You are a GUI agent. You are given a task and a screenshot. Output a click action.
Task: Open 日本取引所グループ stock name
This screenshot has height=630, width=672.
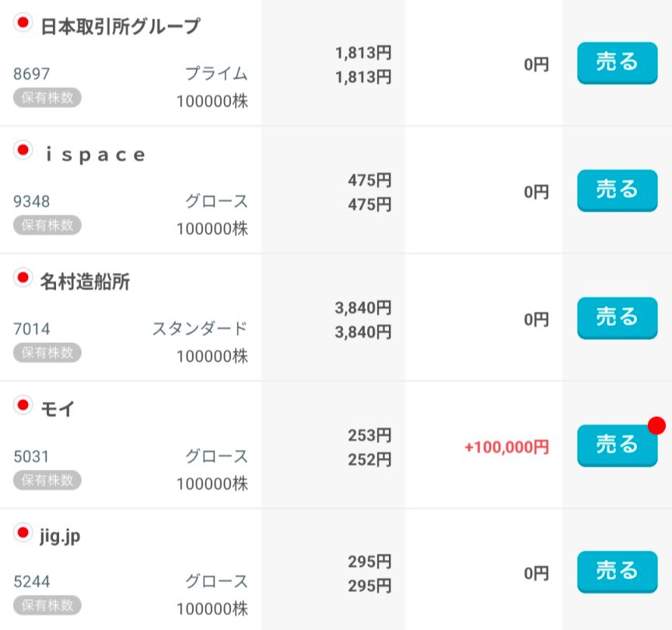tap(120, 26)
